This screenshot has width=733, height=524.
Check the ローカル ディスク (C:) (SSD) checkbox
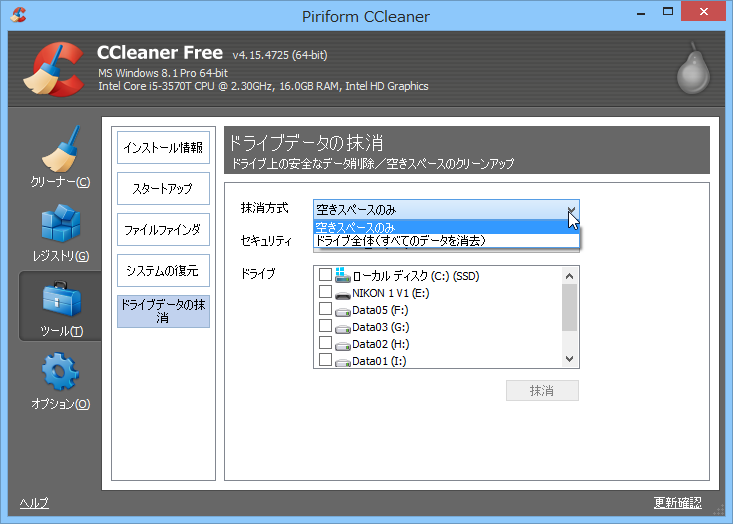point(325,274)
